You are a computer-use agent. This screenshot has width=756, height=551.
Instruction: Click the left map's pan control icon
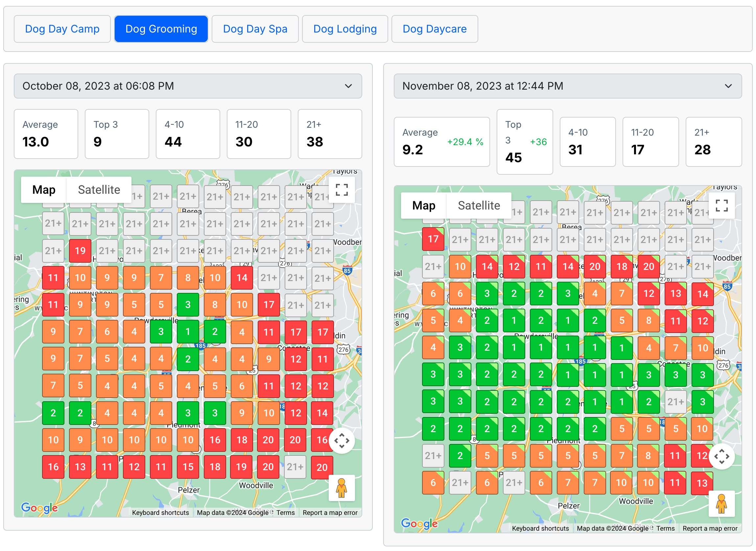pos(342,441)
